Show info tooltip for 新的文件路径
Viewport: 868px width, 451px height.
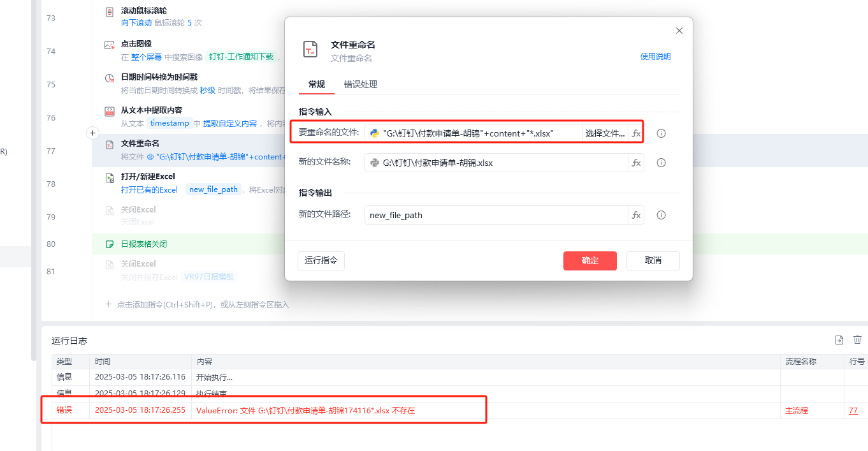[662, 215]
